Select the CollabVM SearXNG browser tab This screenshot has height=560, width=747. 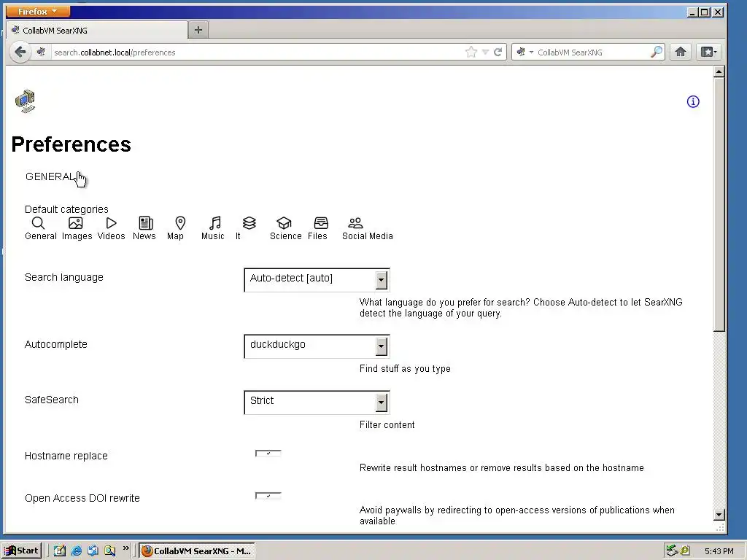(97, 31)
